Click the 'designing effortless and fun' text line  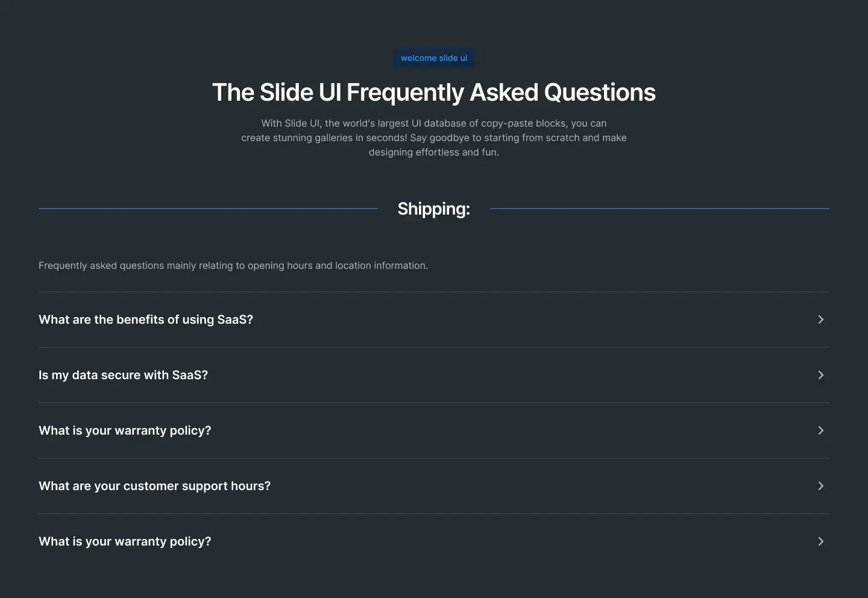coord(434,152)
